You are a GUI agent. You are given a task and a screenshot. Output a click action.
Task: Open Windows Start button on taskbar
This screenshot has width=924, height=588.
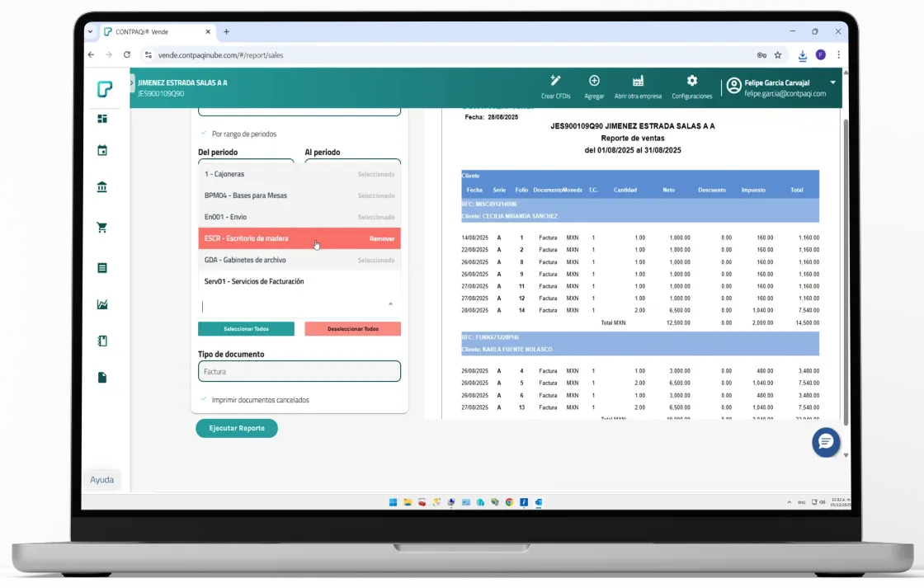[x=393, y=502]
